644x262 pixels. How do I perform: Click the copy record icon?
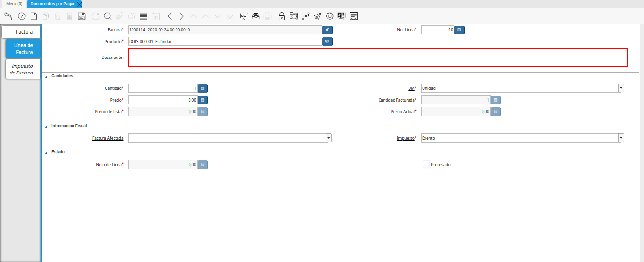[x=45, y=16]
